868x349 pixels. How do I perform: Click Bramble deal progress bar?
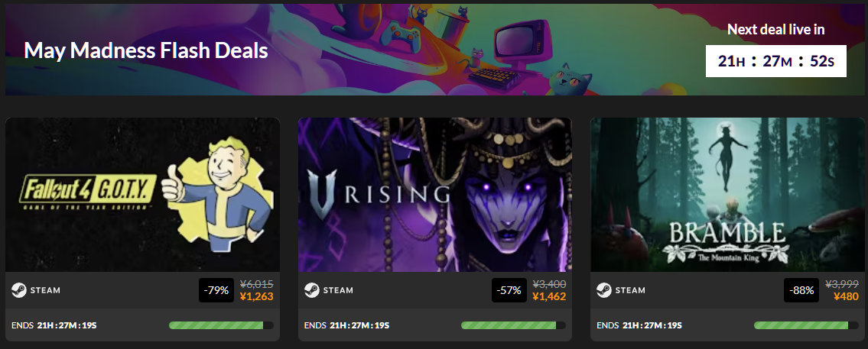pyautogui.click(x=806, y=325)
